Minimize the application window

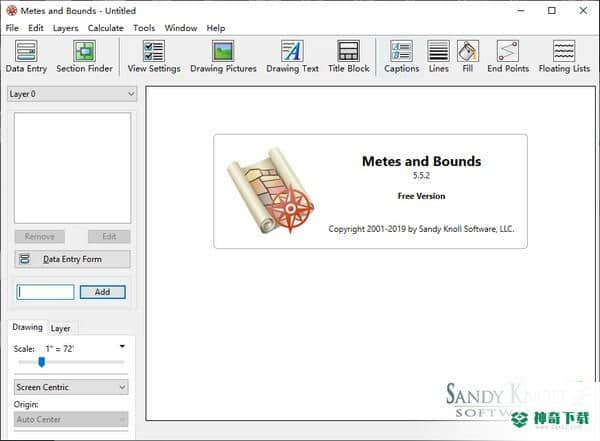(x=521, y=11)
